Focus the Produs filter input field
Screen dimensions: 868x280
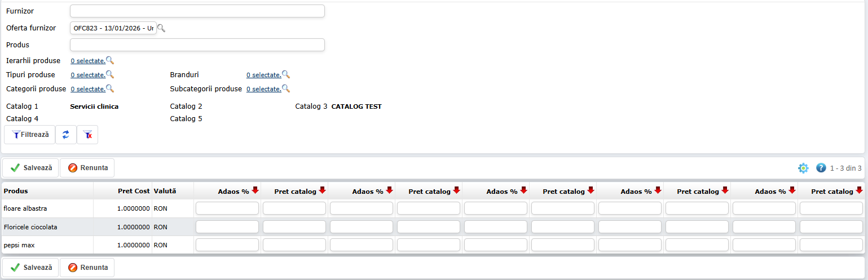click(x=197, y=45)
